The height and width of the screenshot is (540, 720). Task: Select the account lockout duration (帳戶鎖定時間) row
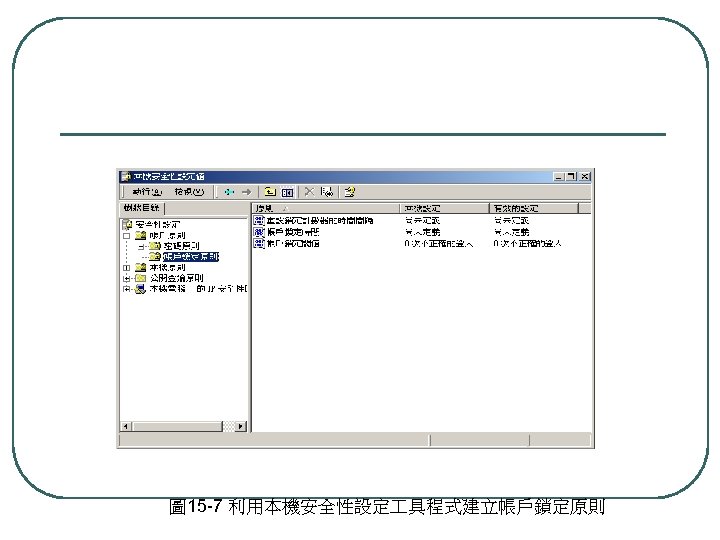[x=293, y=232]
